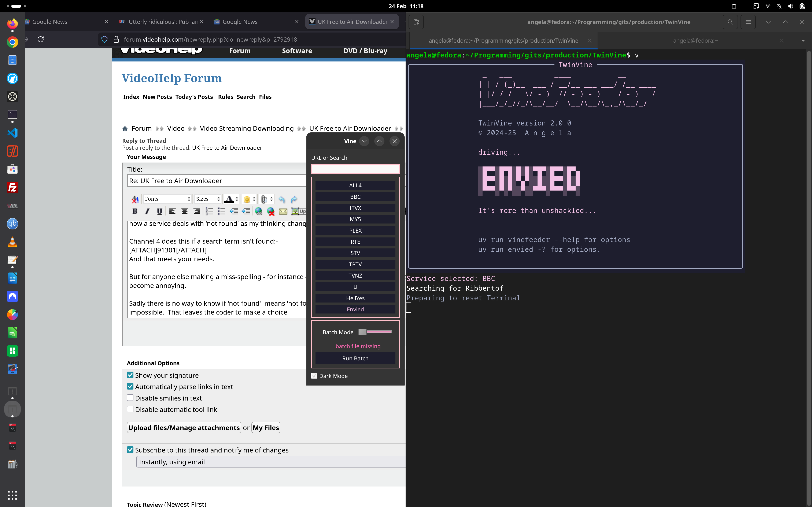Open FileZilla from the dock
The height and width of the screenshot is (507, 812).
[x=12, y=187]
